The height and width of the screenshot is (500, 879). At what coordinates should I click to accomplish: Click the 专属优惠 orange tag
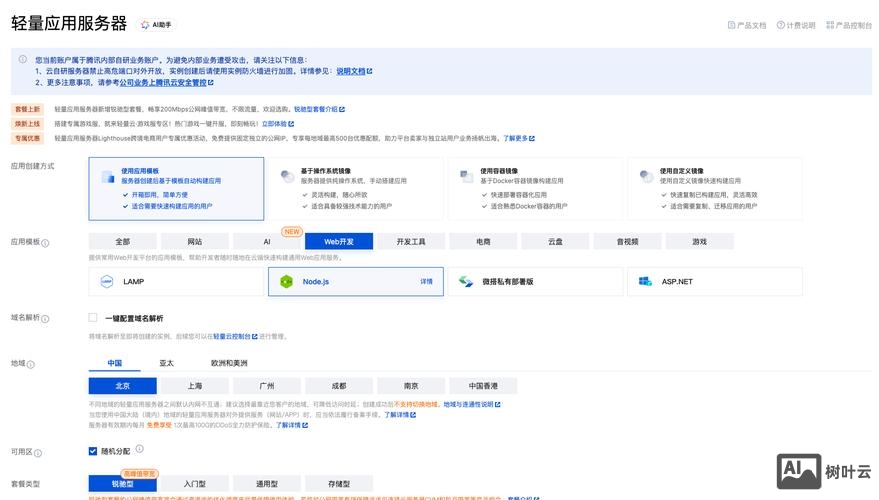(27, 138)
